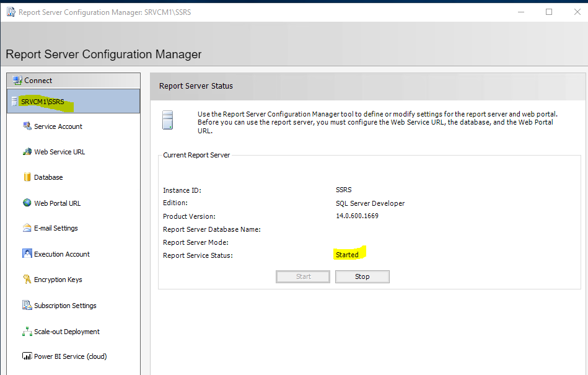Stop the report service
Image resolution: width=588 pixels, height=375 pixels.
(x=362, y=276)
